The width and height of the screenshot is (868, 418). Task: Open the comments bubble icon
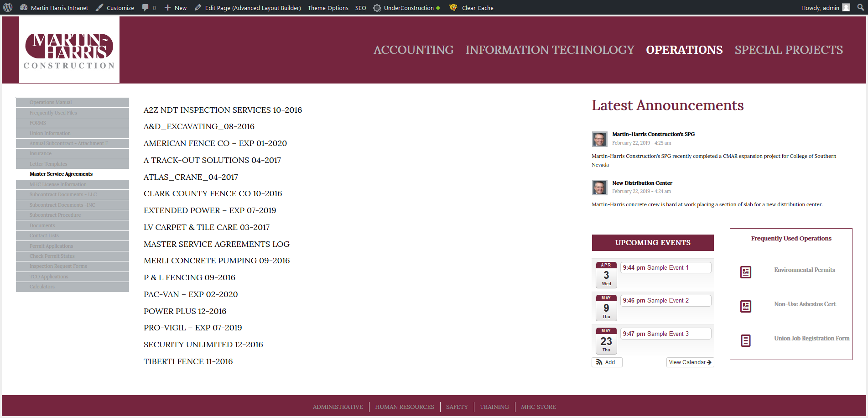[145, 8]
